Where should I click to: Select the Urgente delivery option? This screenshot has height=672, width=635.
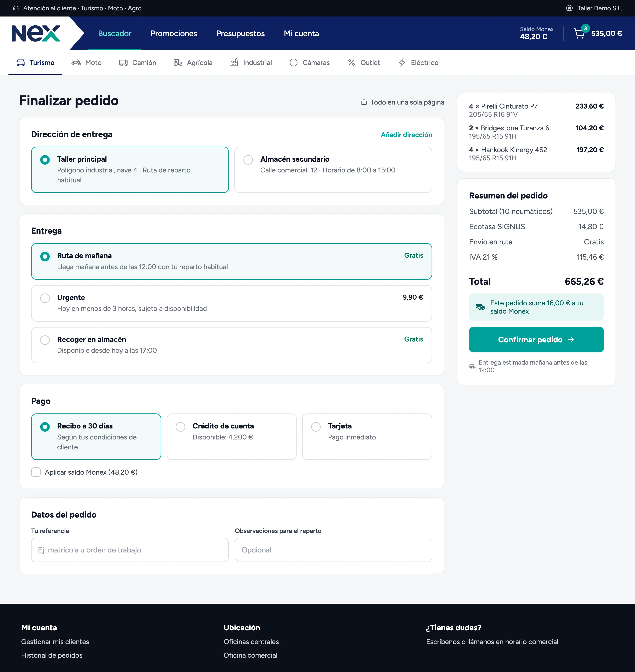[232, 303]
